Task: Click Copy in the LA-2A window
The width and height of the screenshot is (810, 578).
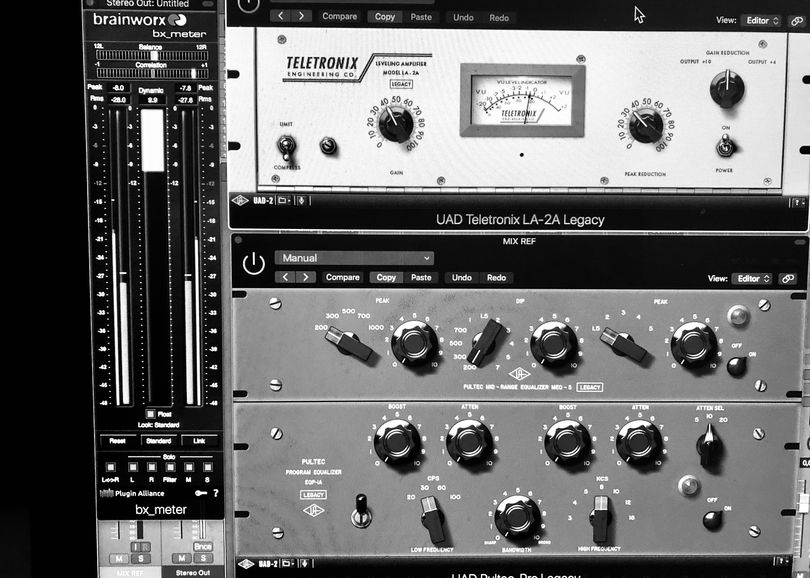Action: click(x=385, y=17)
